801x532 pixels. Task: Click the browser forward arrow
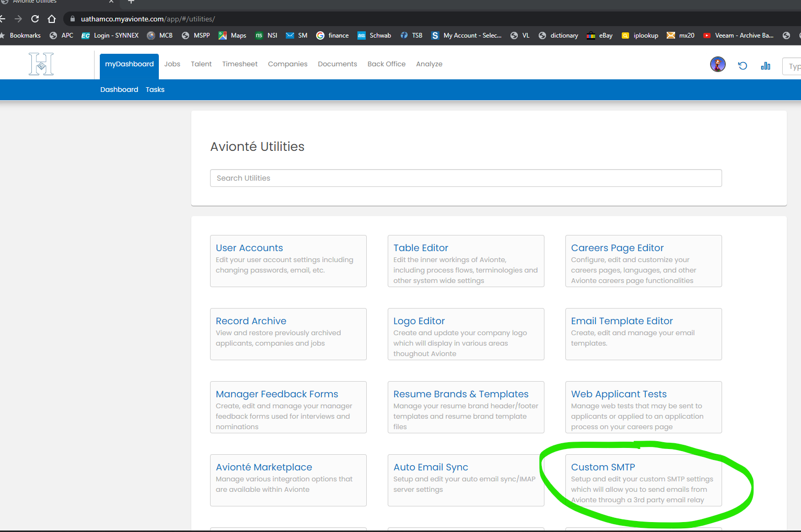(18, 19)
